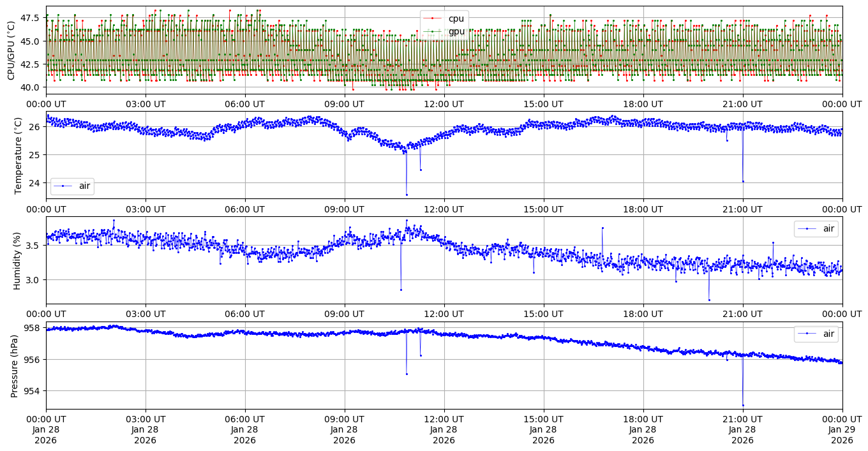Select the air legend in Temperature plot
This screenshot has height=451, width=868.
click(72, 186)
